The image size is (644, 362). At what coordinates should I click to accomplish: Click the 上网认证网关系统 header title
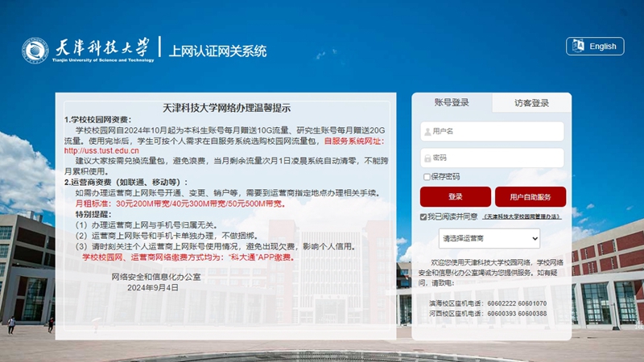pos(217,51)
